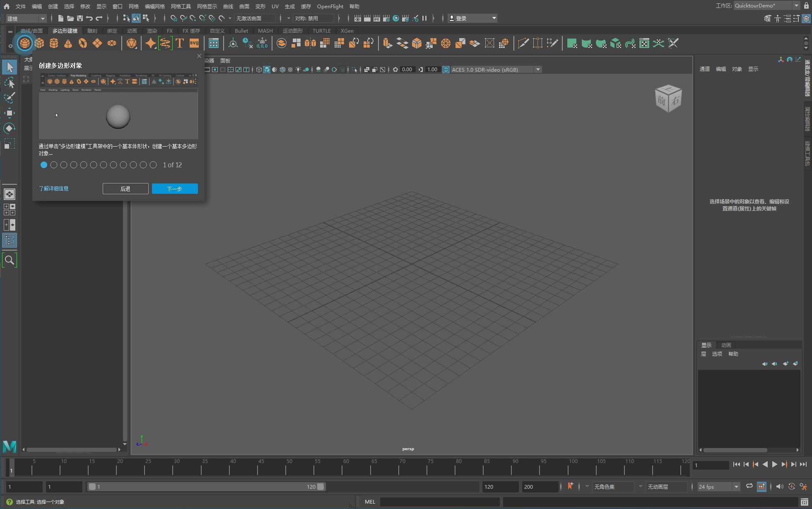
Task: Select the Move tool in toolbox
Action: [10, 113]
